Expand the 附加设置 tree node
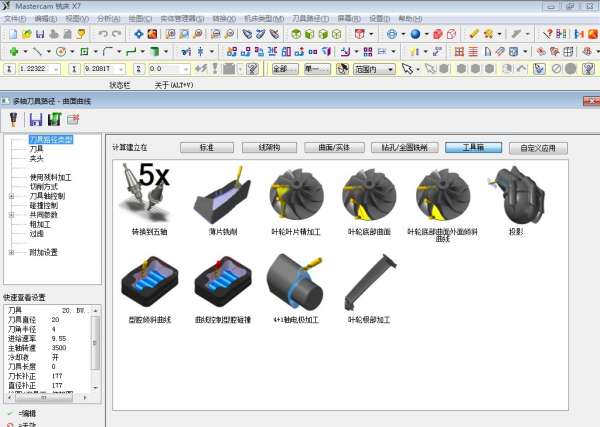 11,253
